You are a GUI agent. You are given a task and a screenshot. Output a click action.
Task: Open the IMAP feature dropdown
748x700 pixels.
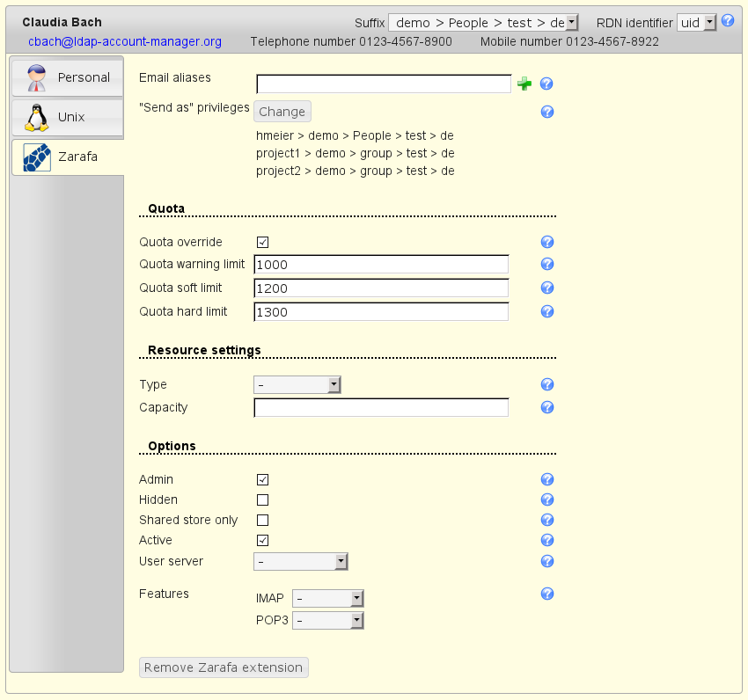[x=327, y=599]
